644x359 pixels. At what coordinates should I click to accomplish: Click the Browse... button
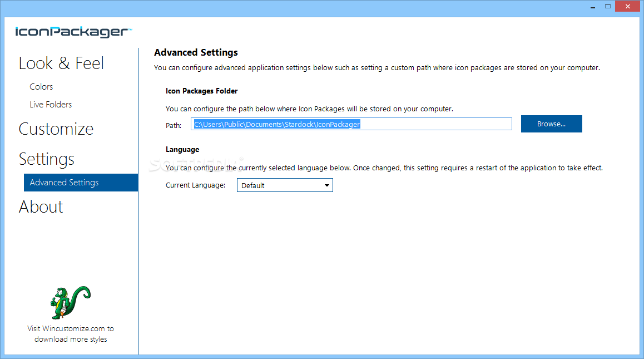pyautogui.click(x=551, y=124)
